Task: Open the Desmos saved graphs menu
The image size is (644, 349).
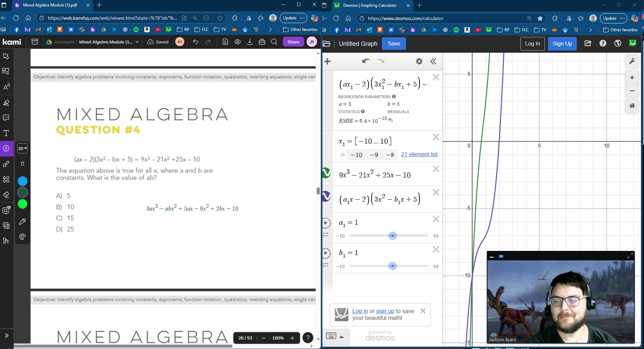Action: pos(327,43)
